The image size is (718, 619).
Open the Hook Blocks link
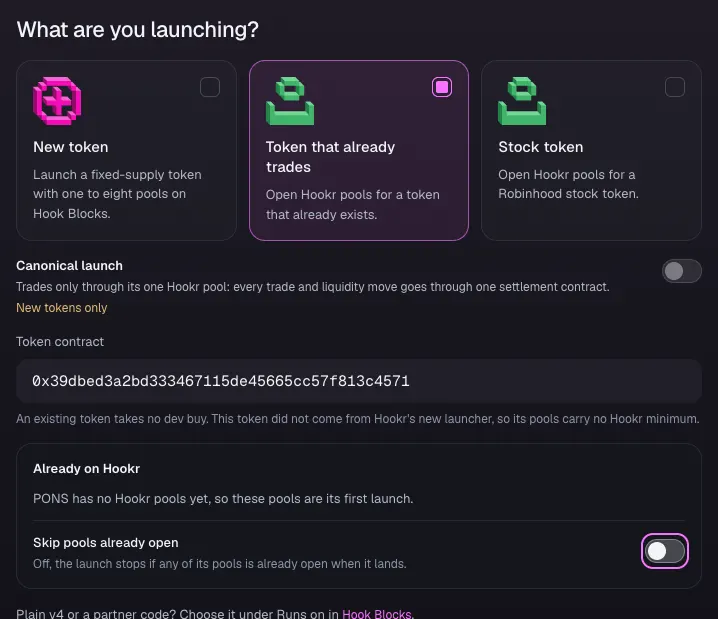pos(377,614)
